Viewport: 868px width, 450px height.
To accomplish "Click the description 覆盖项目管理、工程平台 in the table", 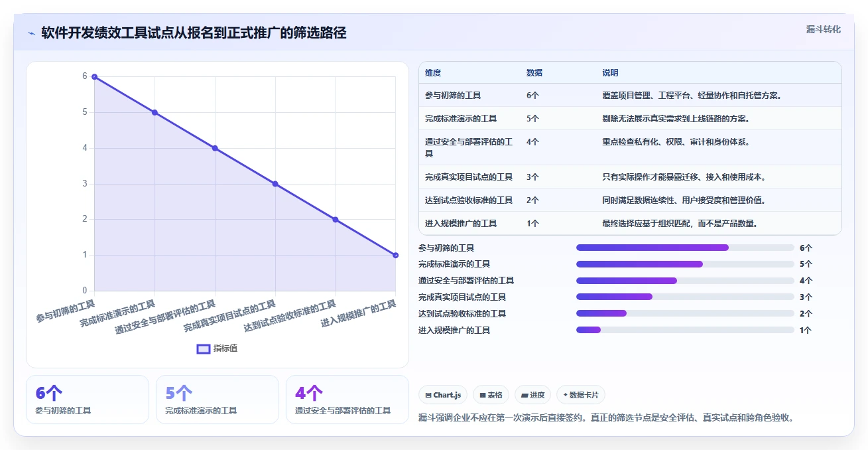I will click(x=692, y=96).
